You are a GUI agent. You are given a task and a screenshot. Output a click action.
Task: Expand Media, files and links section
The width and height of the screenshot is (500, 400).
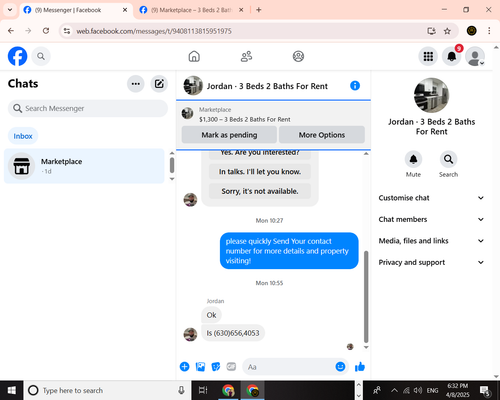431,241
